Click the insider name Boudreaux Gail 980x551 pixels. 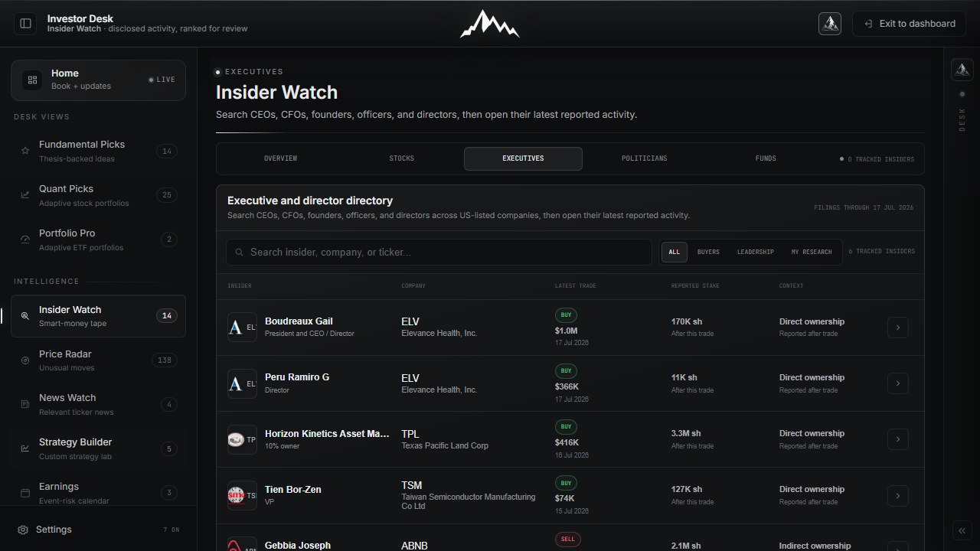coord(299,321)
